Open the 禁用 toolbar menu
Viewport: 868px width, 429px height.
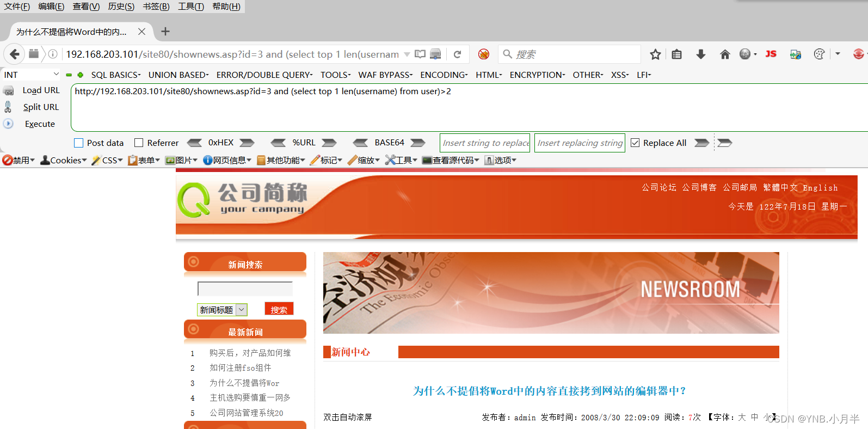click(19, 160)
